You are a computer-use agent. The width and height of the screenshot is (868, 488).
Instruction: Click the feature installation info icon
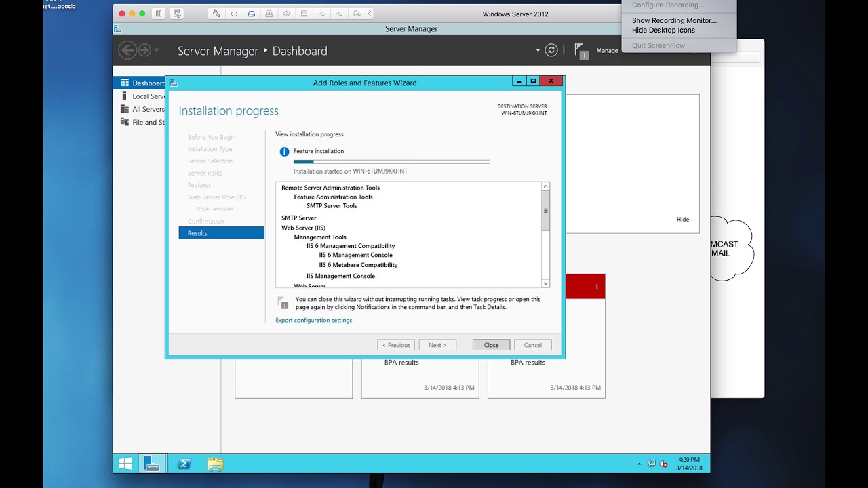[x=285, y=152]
